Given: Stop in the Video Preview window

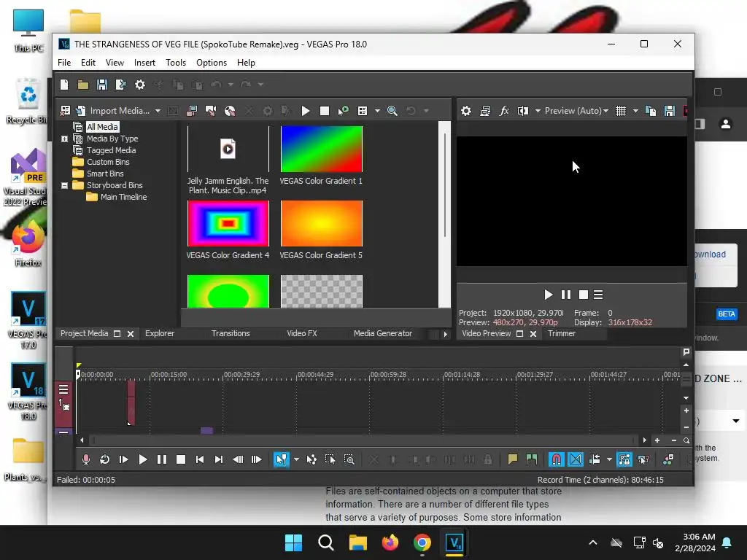Looking at the screenshot, I should [583, 295].
